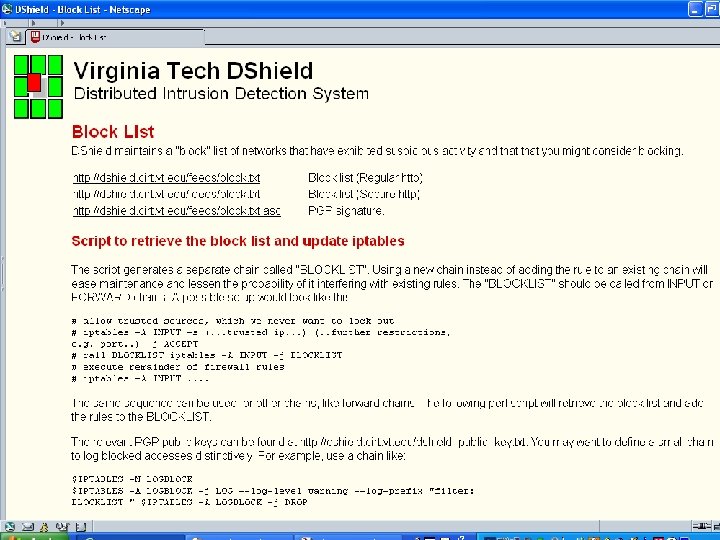Image resolution: width=720 pixels, height=540 pixels.
Task: Open Mail from the status bar envelope icon
Action: tap(28, 527)
